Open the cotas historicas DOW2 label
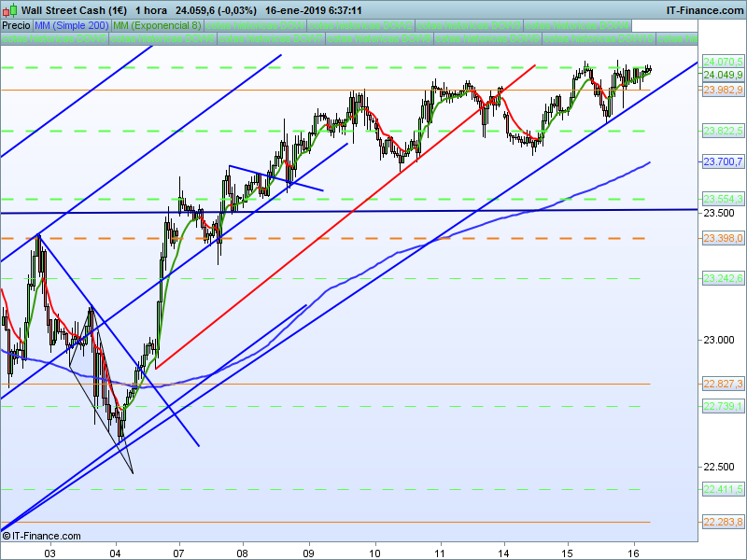 click(361, 25)
